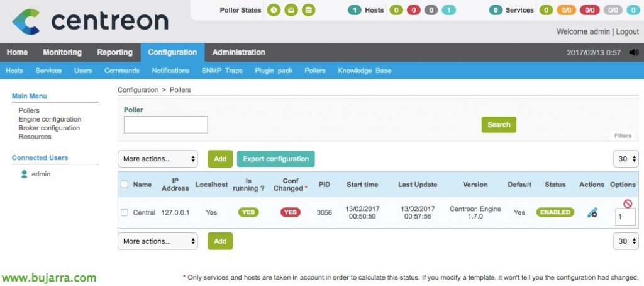Click the red disable icon under Options
The image size is (644, 286).
(x=627, y=203)
